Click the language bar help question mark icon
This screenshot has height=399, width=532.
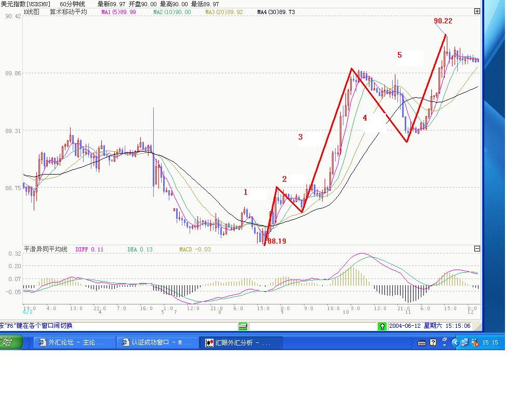[433, 342]
